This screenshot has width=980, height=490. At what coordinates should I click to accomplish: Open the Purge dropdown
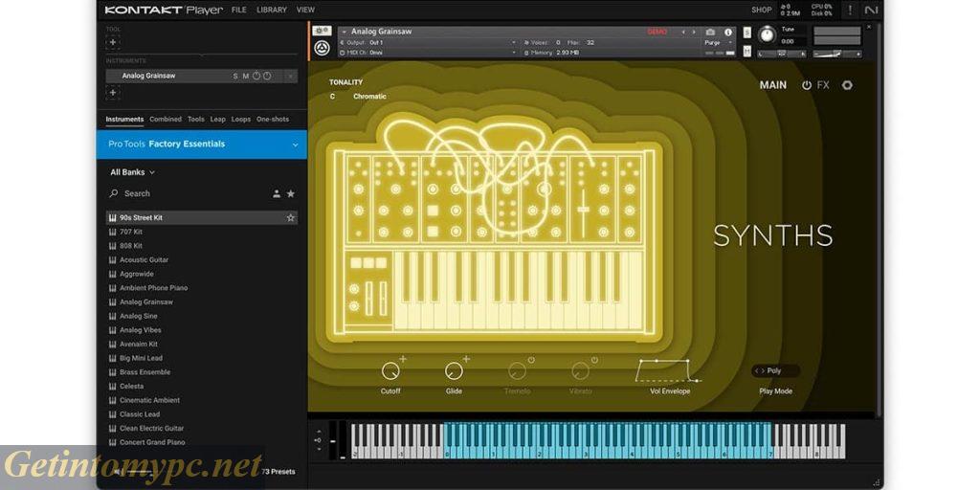point(719,42)
